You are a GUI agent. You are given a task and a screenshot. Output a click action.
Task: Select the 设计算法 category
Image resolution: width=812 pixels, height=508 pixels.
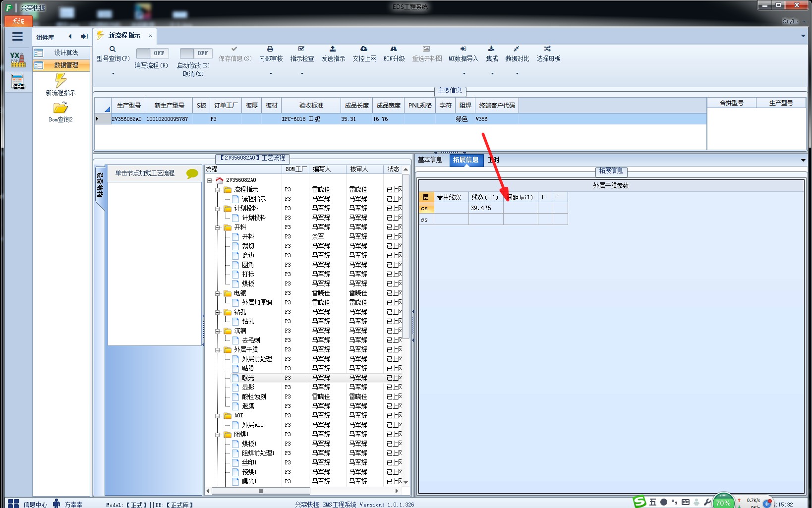pyautogui.click(x=61, y=53)
